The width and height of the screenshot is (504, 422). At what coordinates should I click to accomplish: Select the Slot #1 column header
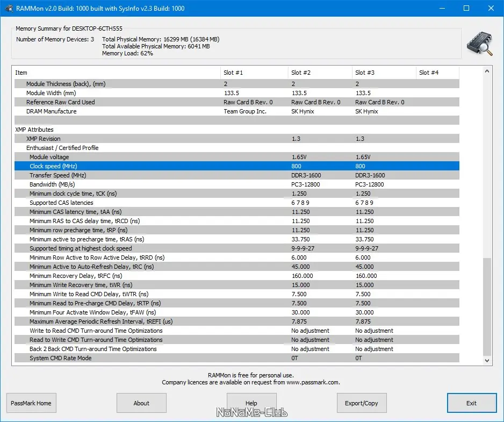[x=254, y=73]
